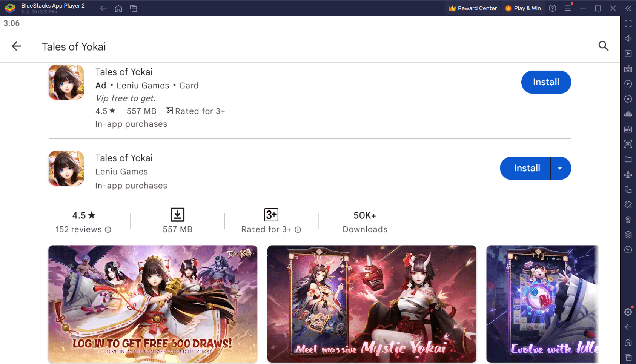Screen dimensions: 636x364
Task: Open the BlueStacks hamburger menu
Action: click(568, 8)
